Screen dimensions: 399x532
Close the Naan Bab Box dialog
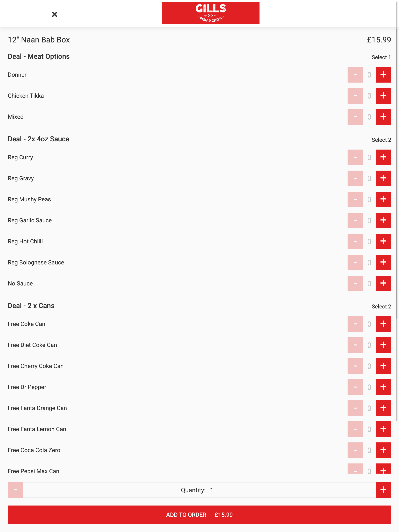pos(55,14)
